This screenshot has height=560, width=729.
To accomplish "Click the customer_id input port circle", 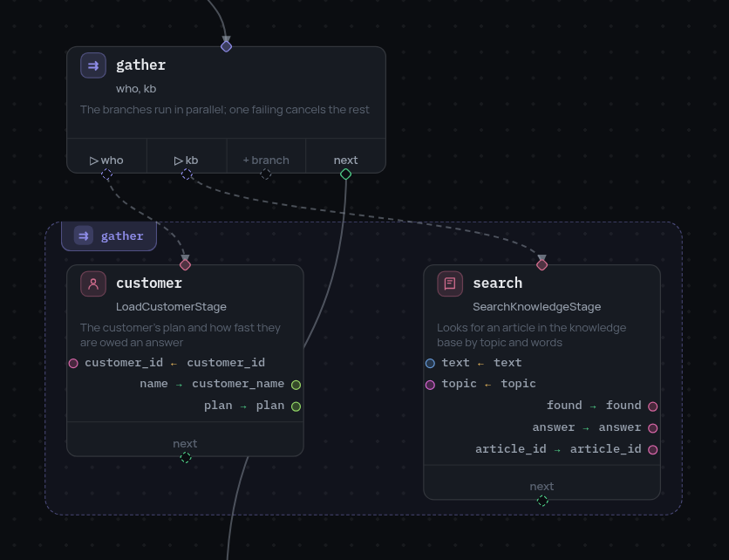I will point(73,363).
